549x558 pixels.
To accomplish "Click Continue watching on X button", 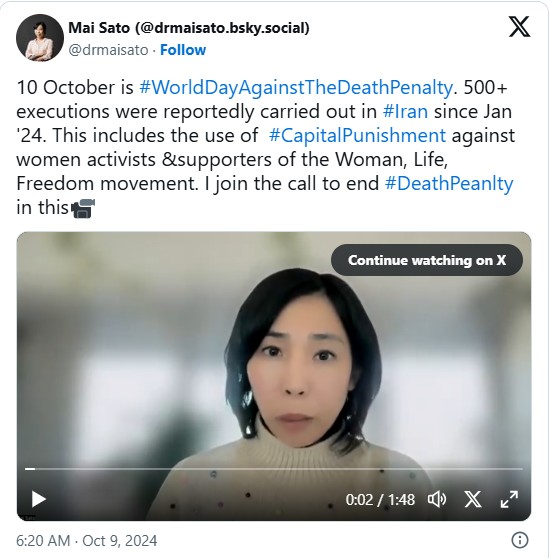I will pos(427,260).
